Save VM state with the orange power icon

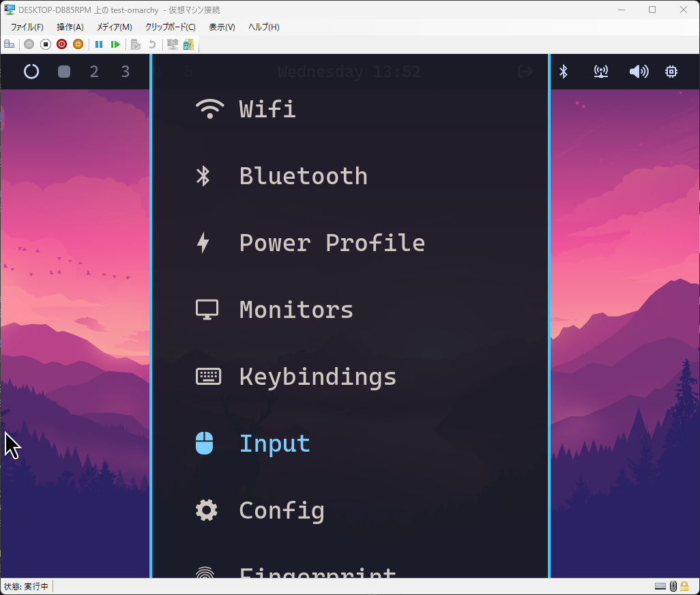(x=78, y=44)
